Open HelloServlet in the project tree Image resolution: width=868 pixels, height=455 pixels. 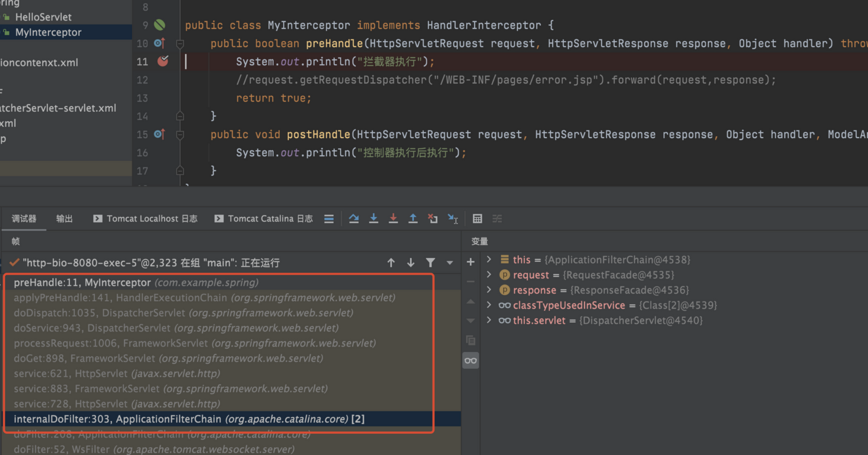click(x=43, y=17)
